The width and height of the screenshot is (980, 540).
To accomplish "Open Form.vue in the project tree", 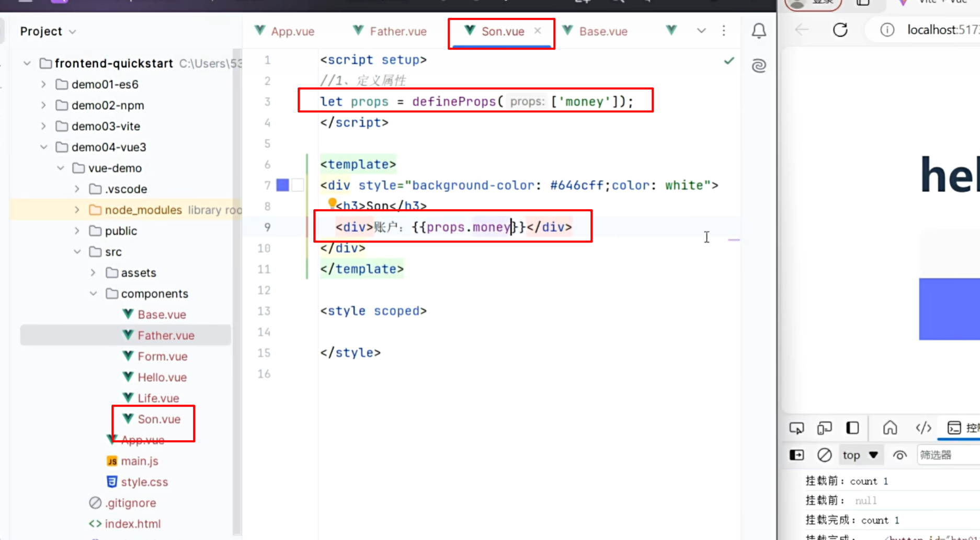I will [155, 356].
